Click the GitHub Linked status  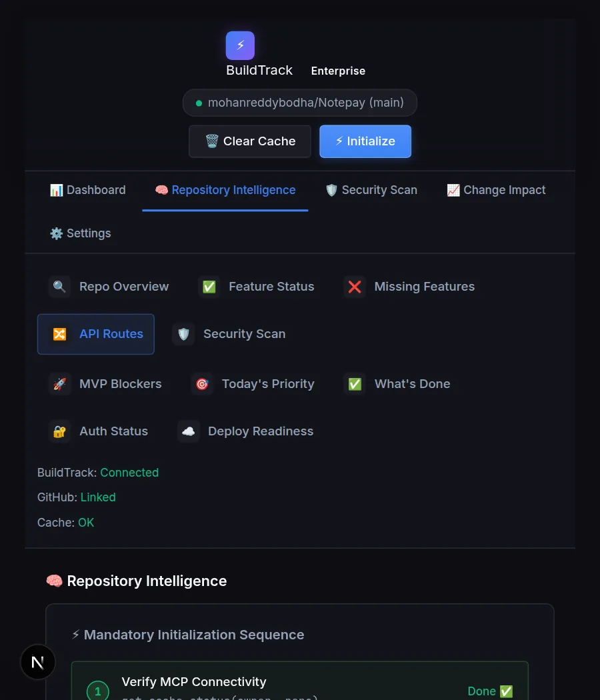(77, 497)
